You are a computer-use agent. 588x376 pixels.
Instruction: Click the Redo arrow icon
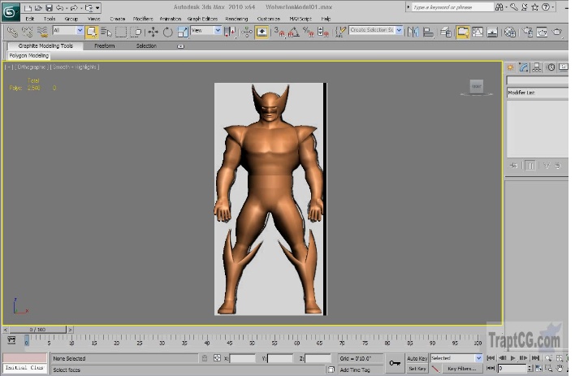pyautogui.click(x=74, y=7)
